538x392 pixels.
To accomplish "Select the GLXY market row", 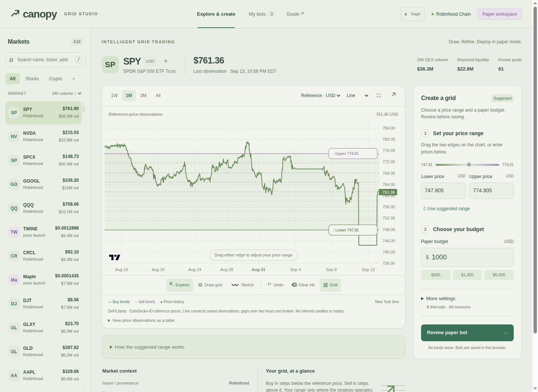I will click(x=43, y=328).
